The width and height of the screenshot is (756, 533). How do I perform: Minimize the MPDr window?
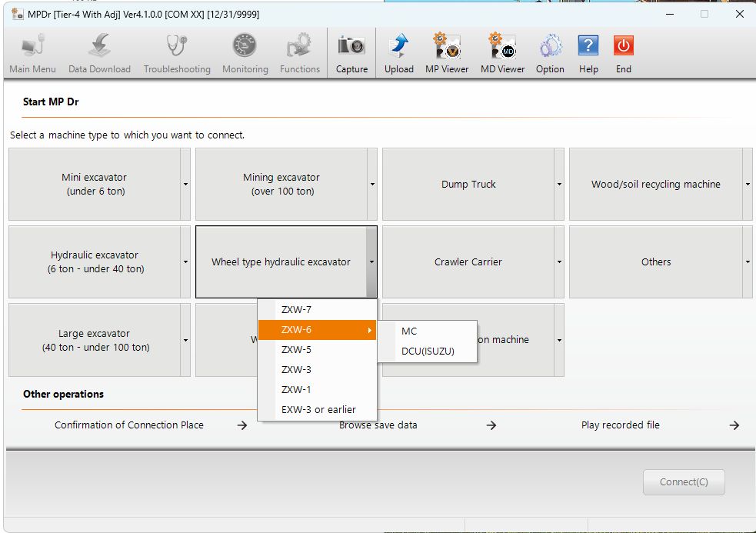point(670,14)
